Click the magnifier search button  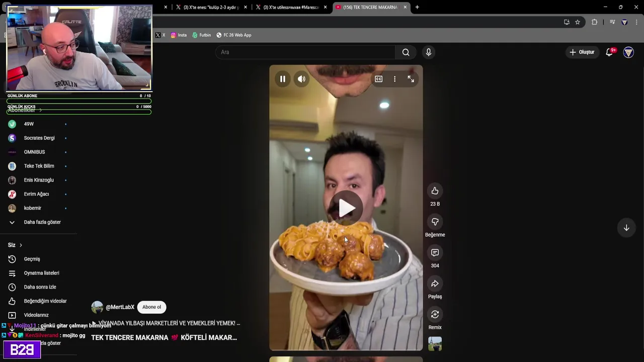pyautogui.click(x=406, y=52)
